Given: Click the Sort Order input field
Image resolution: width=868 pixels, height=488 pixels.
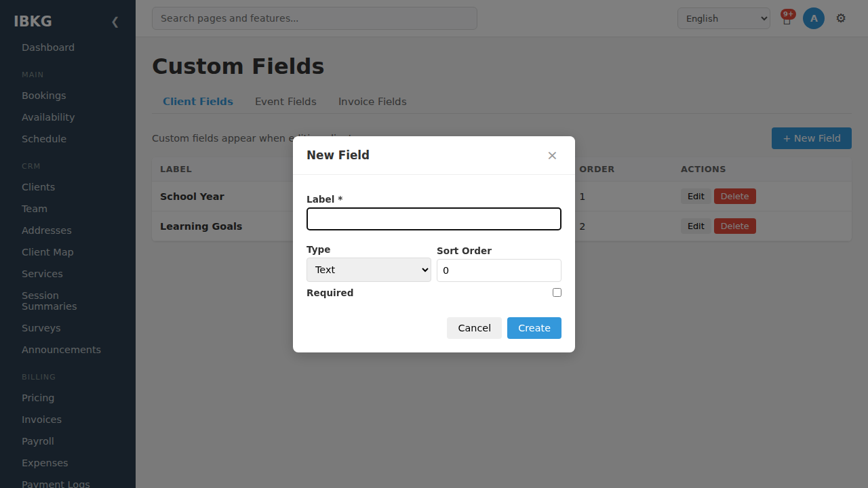Looking at the screenshot, I should (x=499, y=270).
